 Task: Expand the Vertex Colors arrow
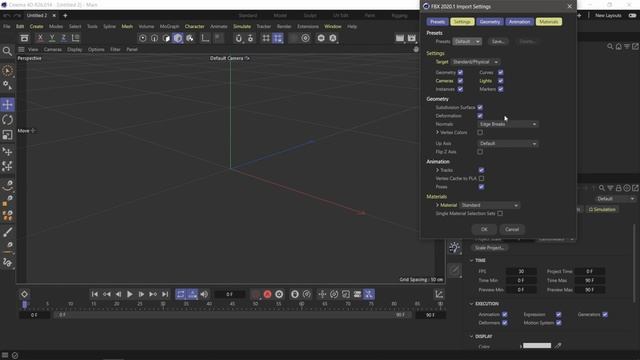point(437,132)
